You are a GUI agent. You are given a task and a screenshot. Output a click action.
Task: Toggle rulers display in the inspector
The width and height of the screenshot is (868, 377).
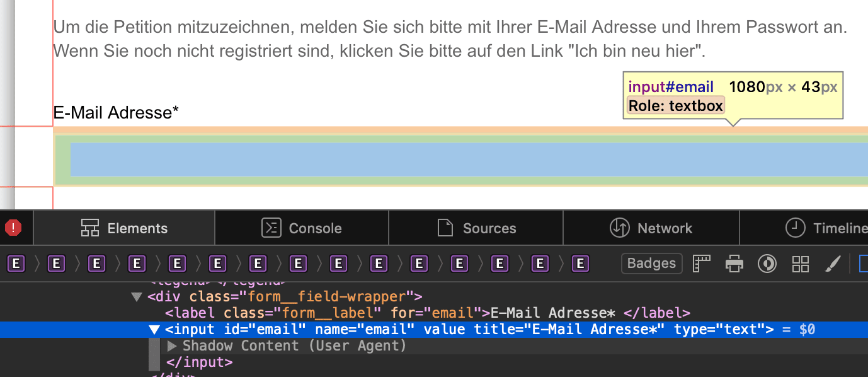click(x=701, y=264)
